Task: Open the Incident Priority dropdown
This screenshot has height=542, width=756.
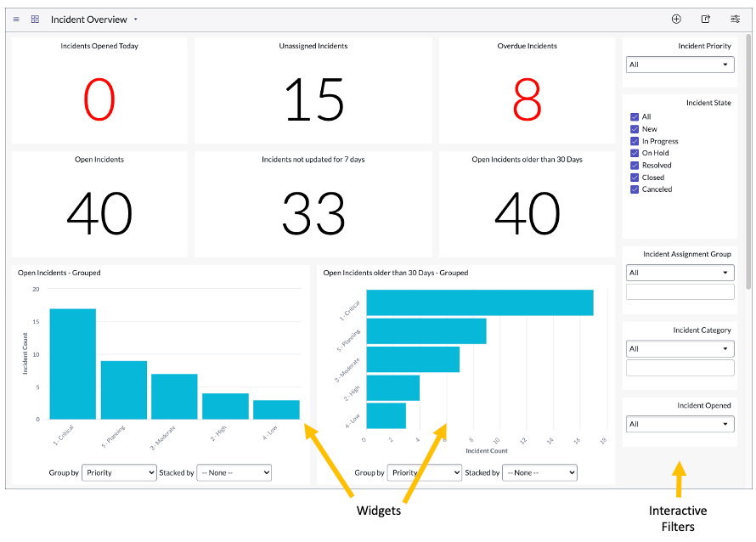Action: click(x=680, y=65)
